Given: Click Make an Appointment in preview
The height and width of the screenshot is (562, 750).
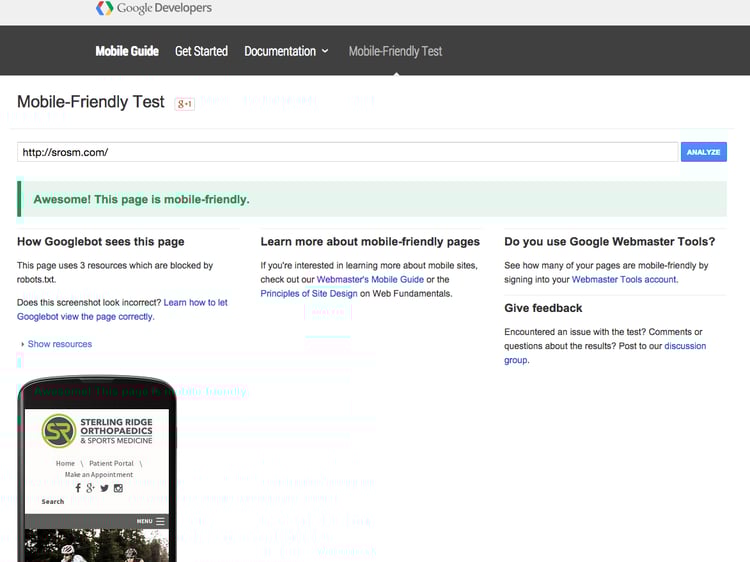Looking at the screenshot, I should [x=99, y=474].
